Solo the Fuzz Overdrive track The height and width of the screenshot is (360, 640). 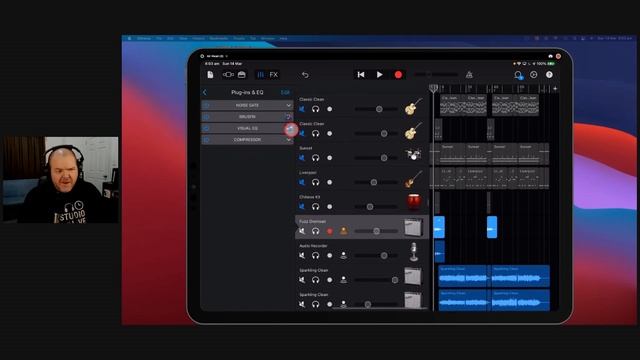(316, 231)
